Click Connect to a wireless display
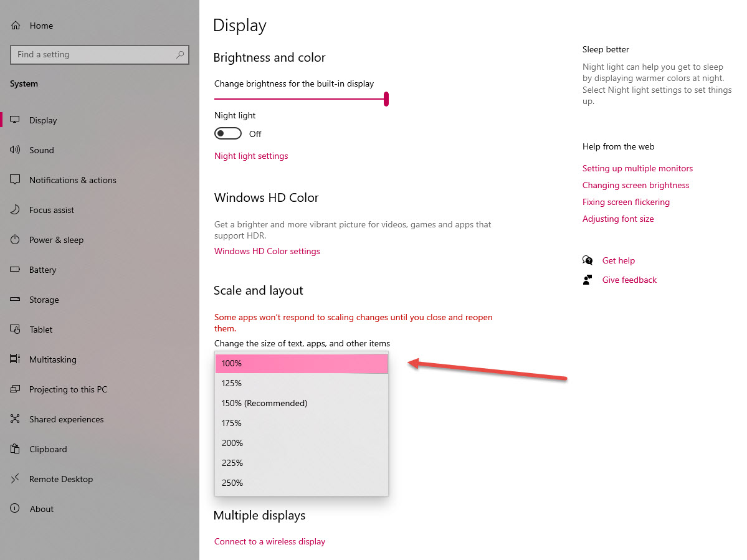This screenshot has height=560, width=747. point(270,541)
